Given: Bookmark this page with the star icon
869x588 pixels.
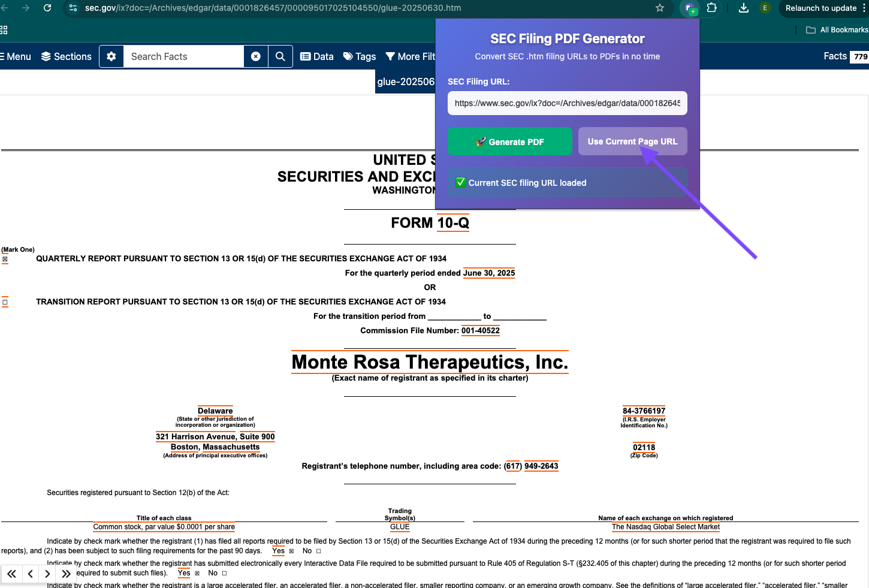Looking at the screenshot, I should 660,8.
